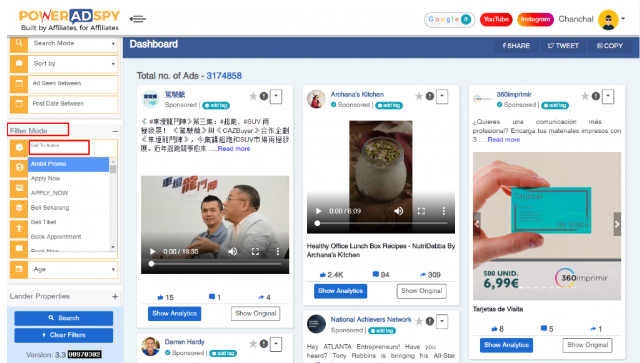Viewport: 640px width, 363px height.
Task: Open fullscreen on the Archana's Kitchen video
Action: pos(421,211)
